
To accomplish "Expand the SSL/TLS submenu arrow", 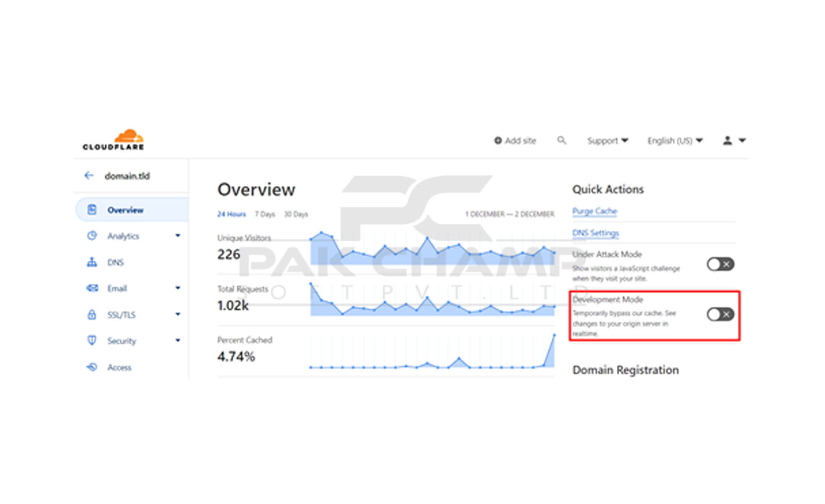I will (178, 314).
